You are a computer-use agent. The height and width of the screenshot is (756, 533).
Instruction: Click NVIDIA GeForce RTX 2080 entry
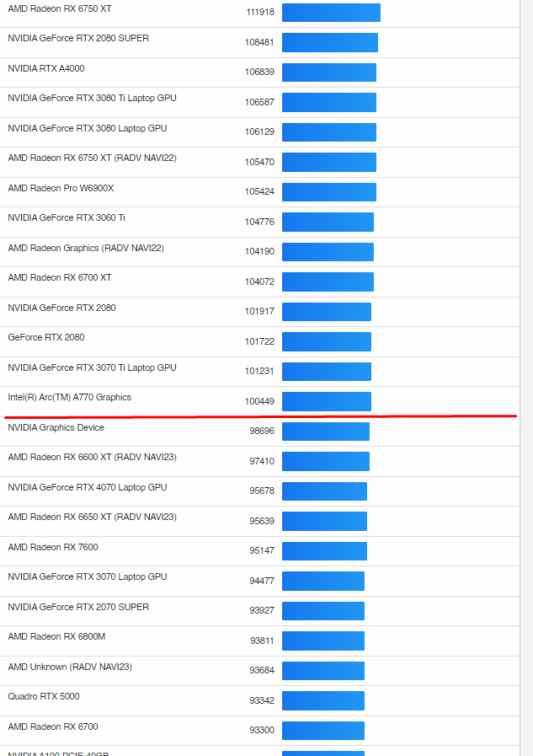[x=62, y=308]
